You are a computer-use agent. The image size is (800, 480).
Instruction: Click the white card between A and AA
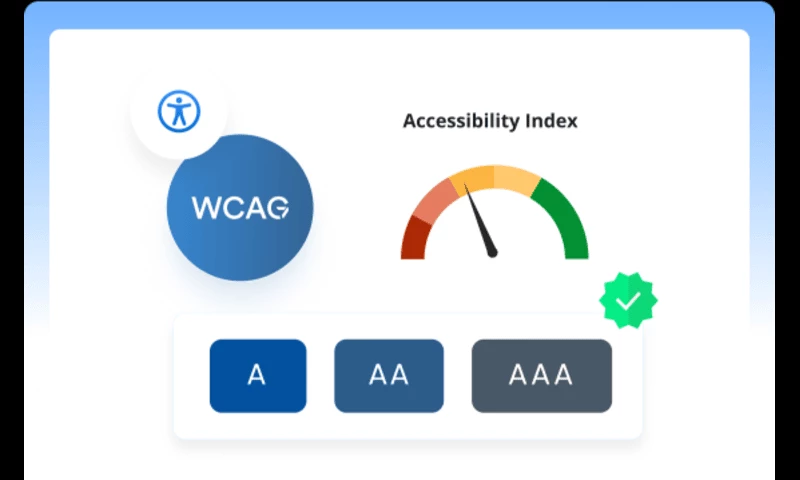point(320,376)
